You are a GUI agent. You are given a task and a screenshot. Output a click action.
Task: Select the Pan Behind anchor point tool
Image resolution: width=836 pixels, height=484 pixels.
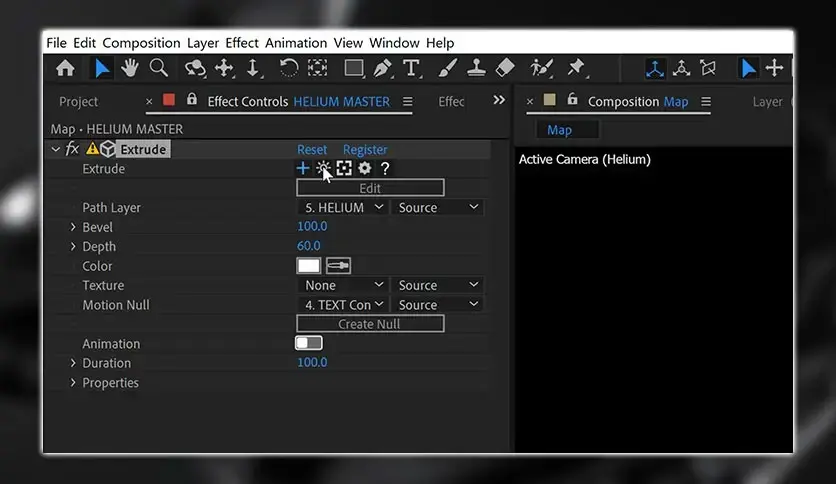(x=318, y=68)
